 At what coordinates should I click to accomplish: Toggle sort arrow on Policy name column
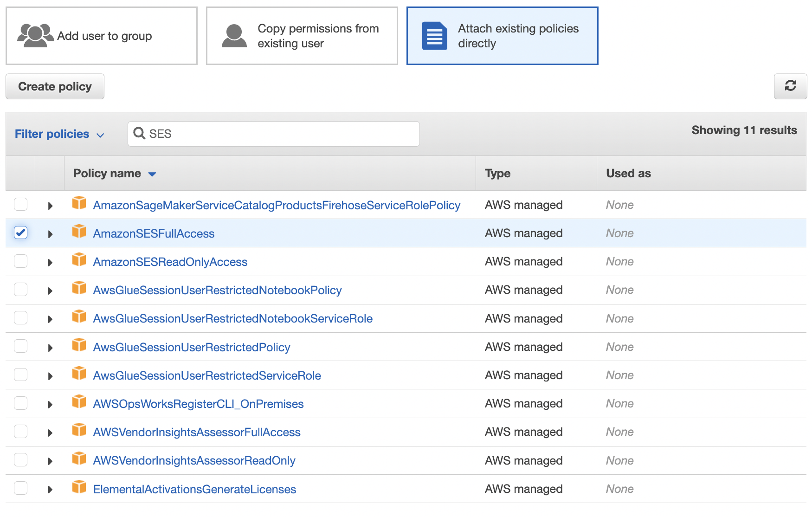click(152, 174)
